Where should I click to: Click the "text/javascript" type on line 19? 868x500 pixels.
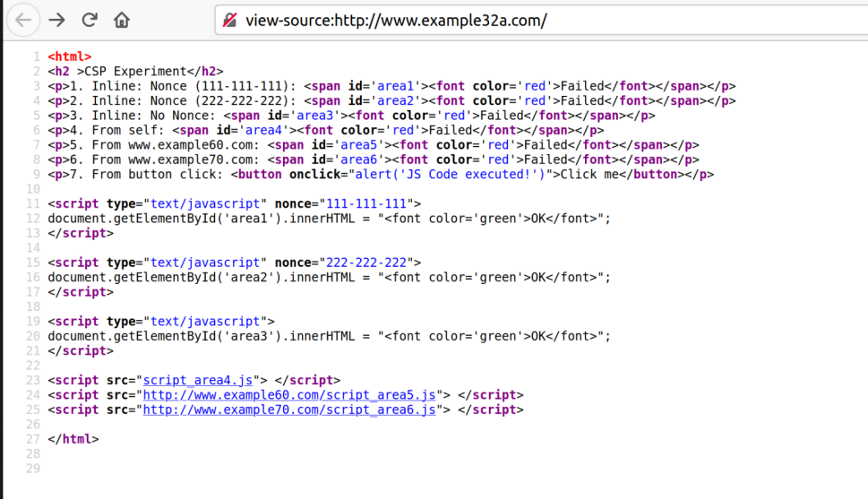coord(205,322)
